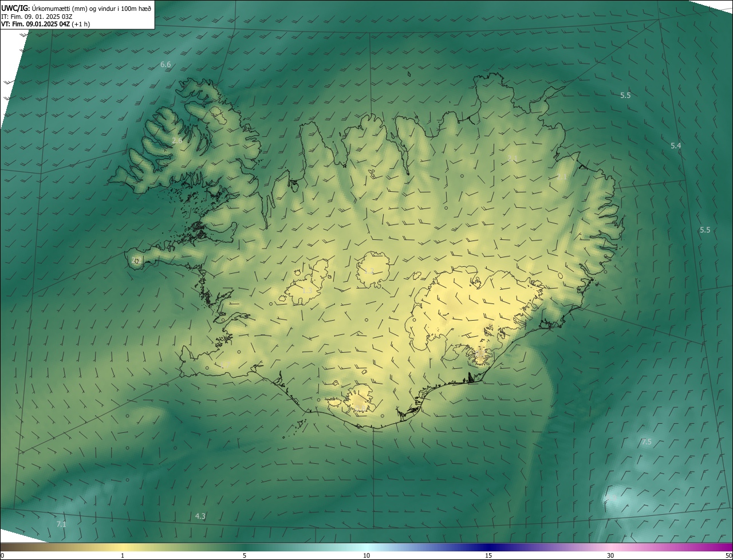Click the 10 tick on the color scale
Image resolution: width=733 pixels, height=560 pixels.
(x=366, y=555)
